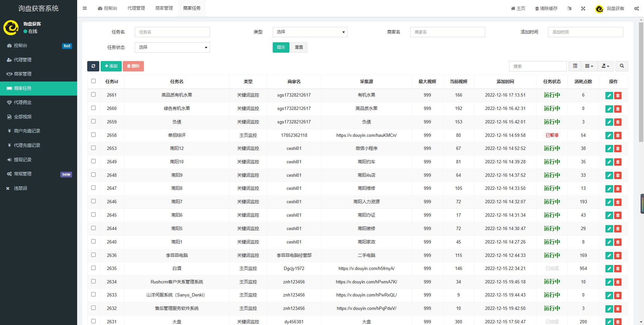The image size is (644, 325).
Task: Open 常规管理 in sidebar
Action: click(x=39, y=174)
